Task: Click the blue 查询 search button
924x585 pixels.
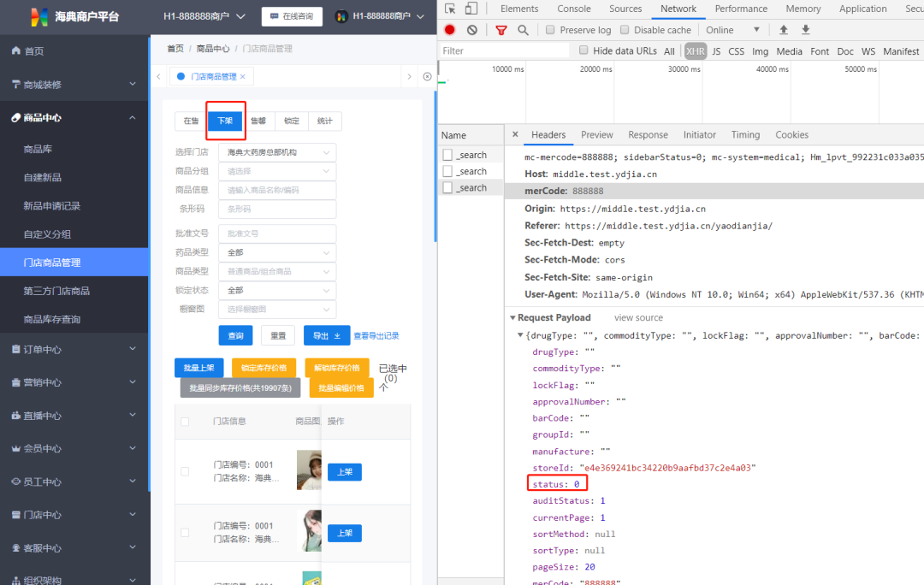Action: pyautogui.click(x=236, y=335)
